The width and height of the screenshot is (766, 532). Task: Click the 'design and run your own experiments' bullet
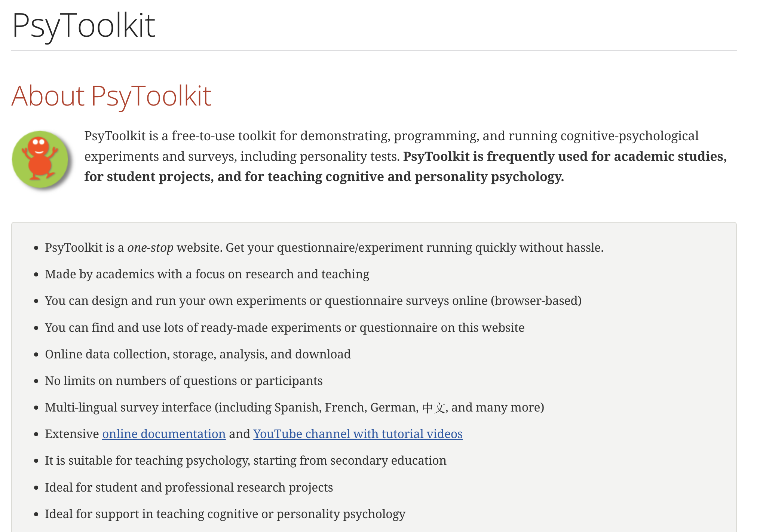click(313, 301)
